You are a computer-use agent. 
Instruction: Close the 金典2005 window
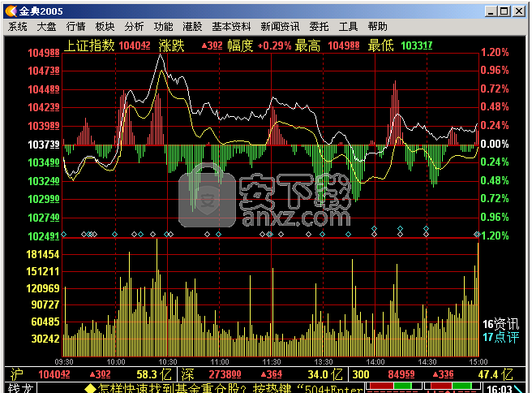click(x=519, y=11)
